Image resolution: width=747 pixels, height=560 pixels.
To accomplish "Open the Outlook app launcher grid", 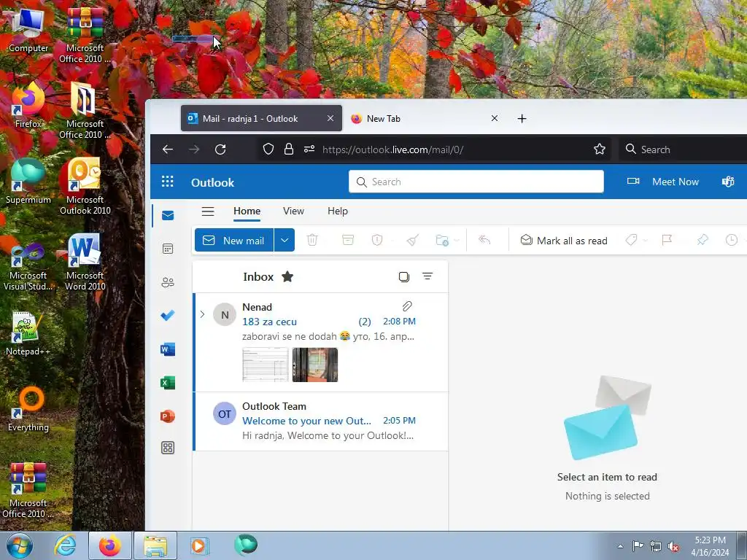I will [167, 182].
